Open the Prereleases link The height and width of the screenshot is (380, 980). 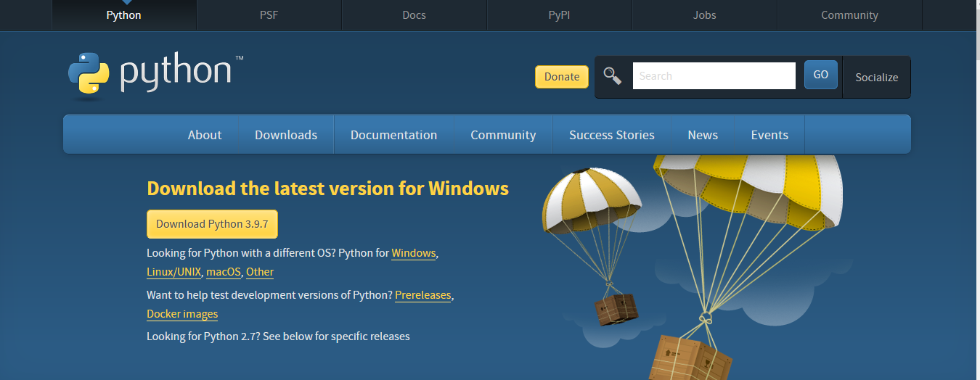point(423,295)
